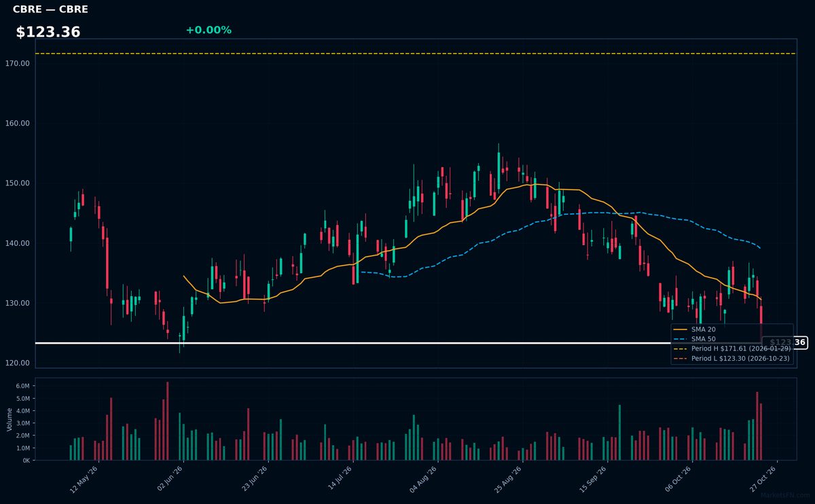Click the 27 Oct '26 date label
Viewport: 815px width, 504px height.
[763, 479]
